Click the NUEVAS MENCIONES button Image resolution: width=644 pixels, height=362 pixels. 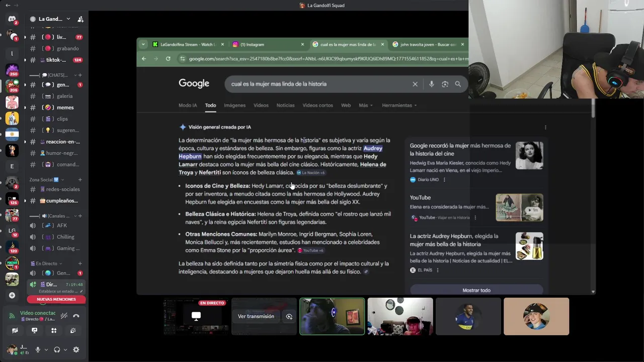click(56, 299)
